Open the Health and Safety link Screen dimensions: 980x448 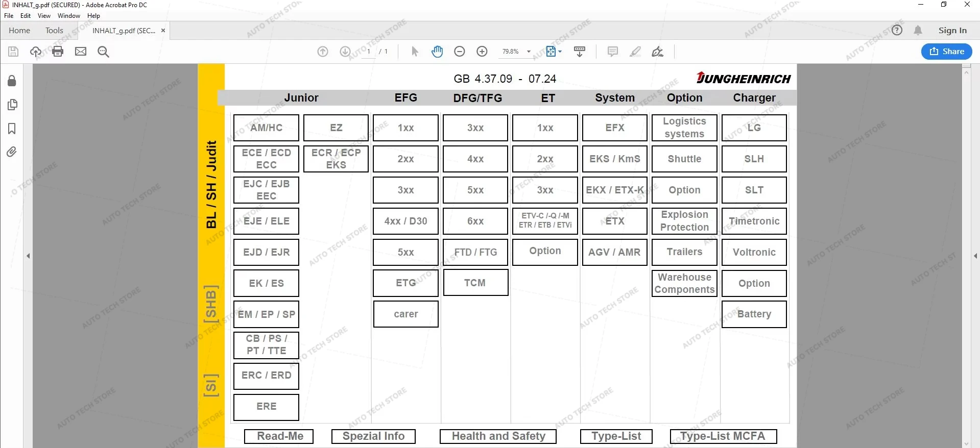click(498, 436)
